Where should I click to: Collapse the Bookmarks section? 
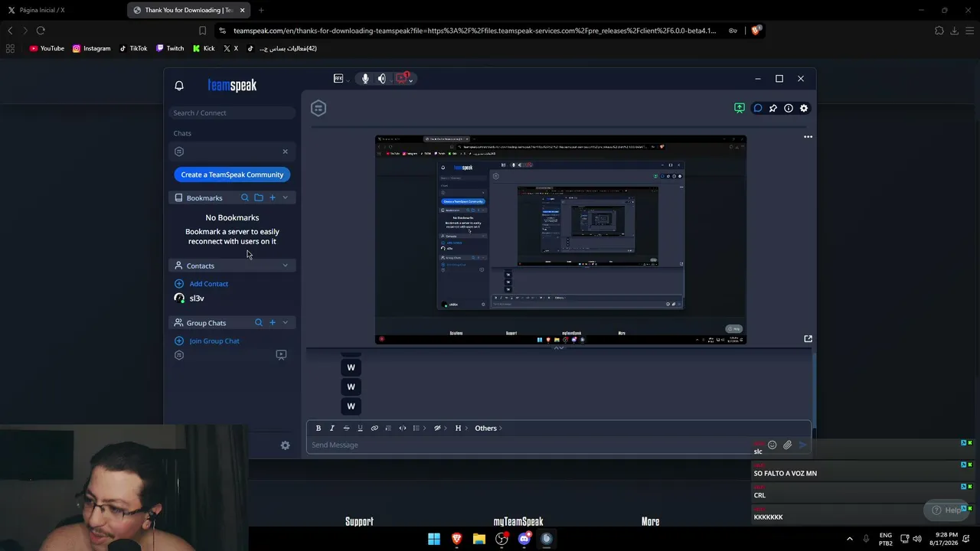click(286, 197)
